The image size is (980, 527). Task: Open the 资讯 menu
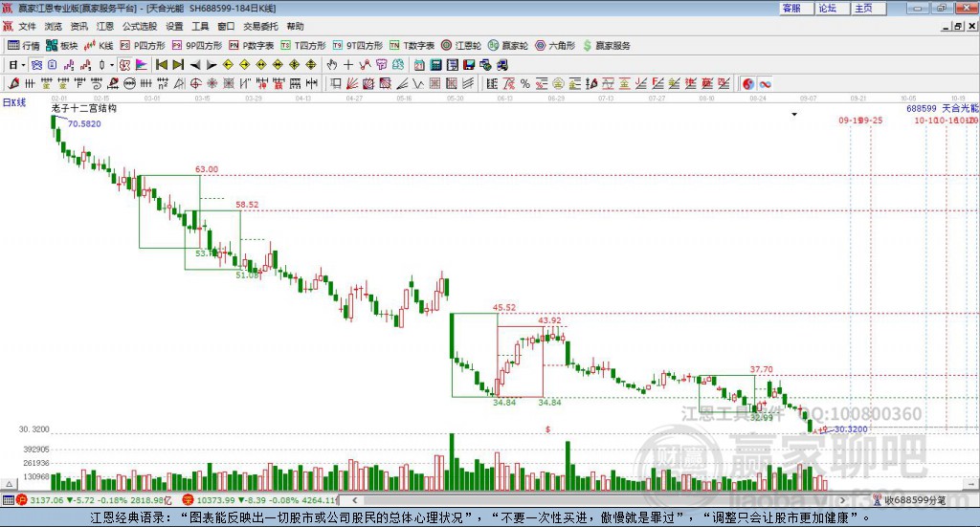[78, 26]
